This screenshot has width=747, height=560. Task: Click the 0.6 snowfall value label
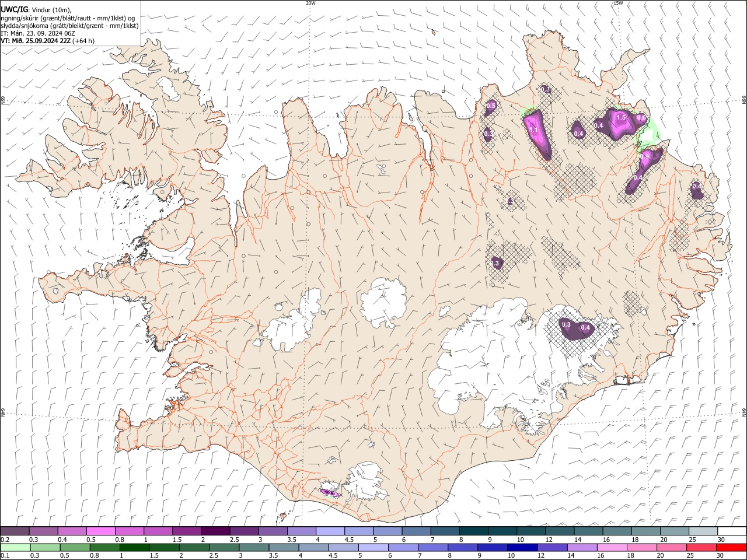[x=641, y=118]
